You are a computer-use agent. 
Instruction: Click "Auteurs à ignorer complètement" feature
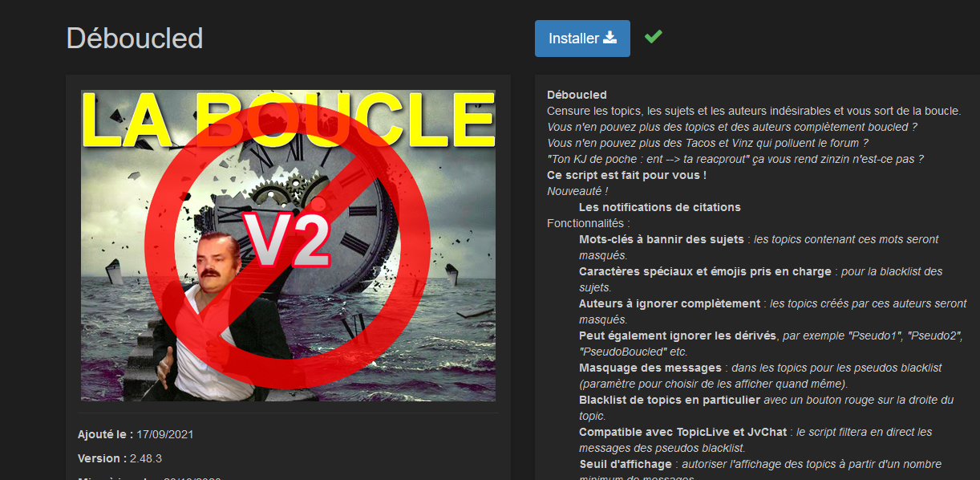click(670, 303)
